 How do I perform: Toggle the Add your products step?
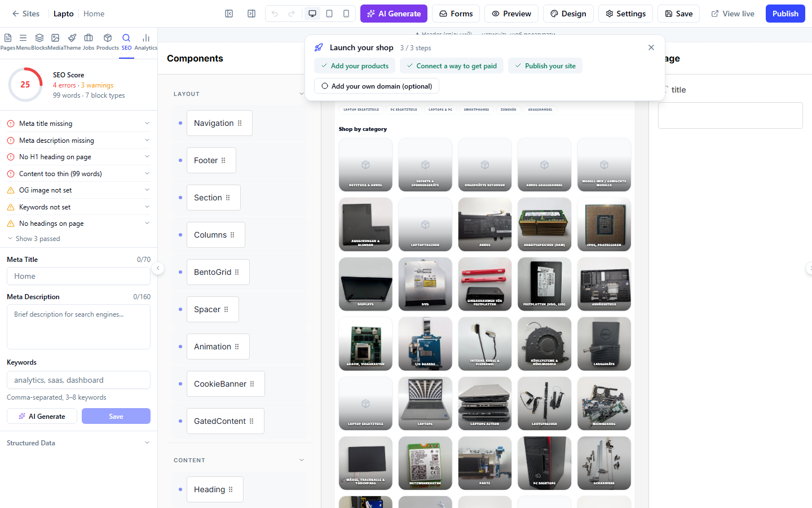pyautogui.click(x=355, y=65)
